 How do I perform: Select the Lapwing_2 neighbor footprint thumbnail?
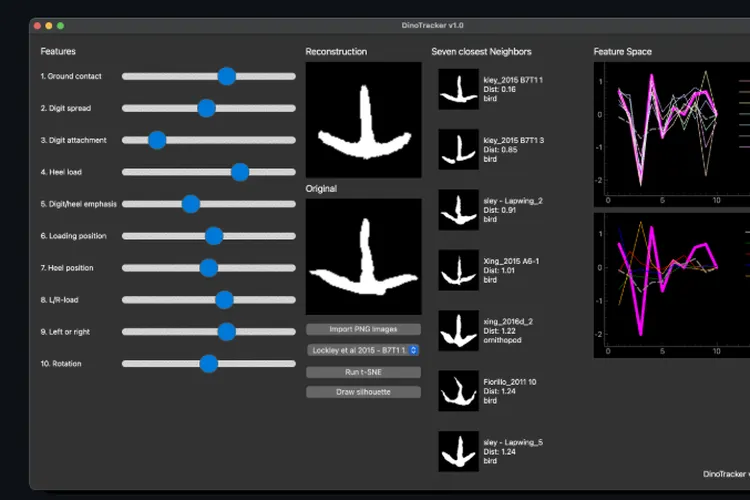458,210
